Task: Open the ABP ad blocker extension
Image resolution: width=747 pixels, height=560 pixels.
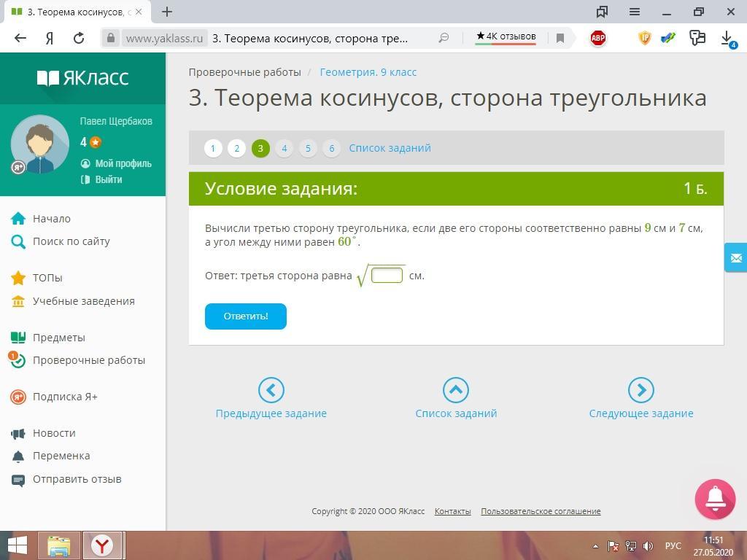Action: (598, 38)
